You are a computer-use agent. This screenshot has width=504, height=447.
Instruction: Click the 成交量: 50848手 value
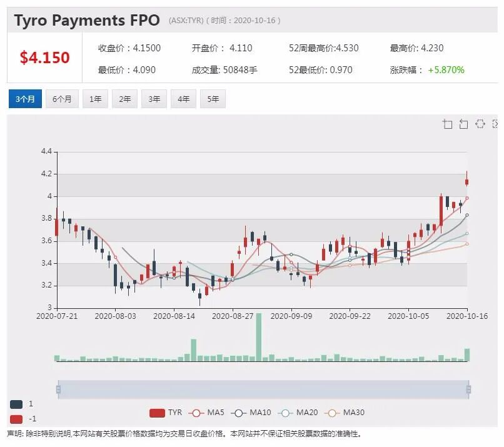click(x=224, y=70)
